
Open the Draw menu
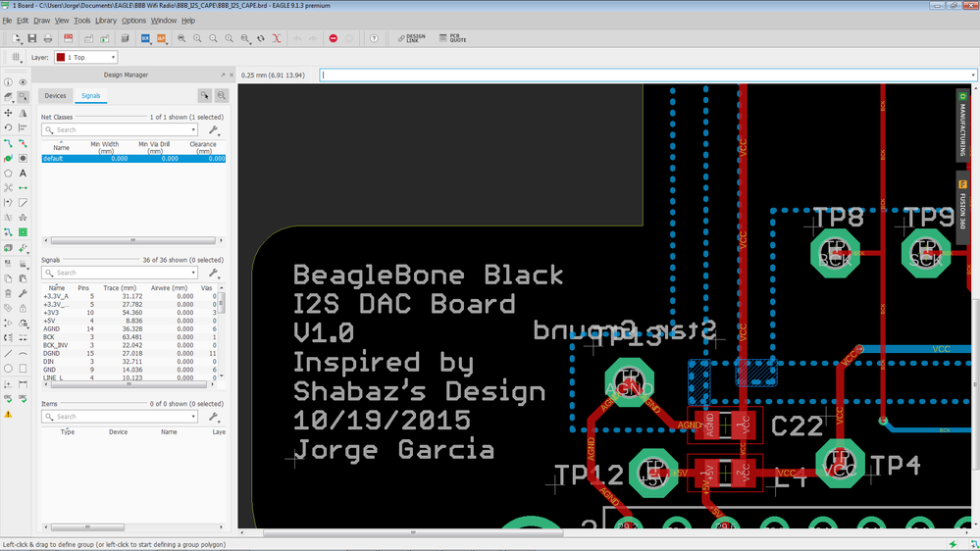(41, 21)
